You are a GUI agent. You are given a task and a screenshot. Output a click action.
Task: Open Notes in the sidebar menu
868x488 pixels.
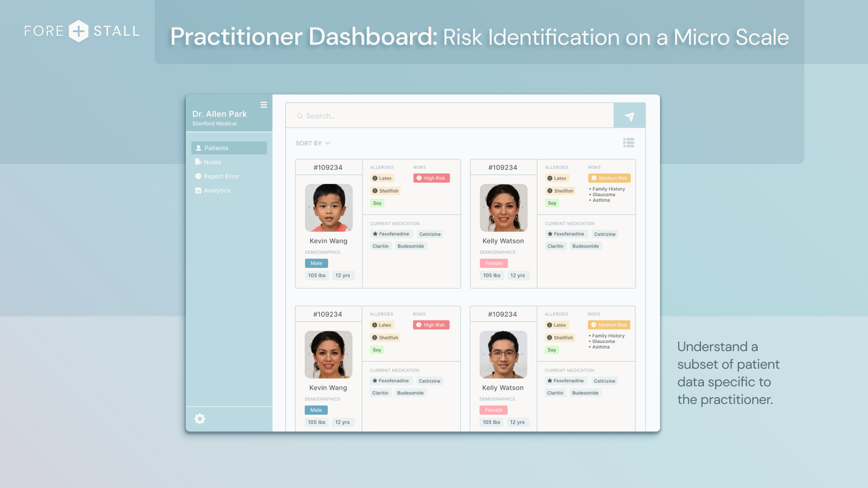coord(212,162)
